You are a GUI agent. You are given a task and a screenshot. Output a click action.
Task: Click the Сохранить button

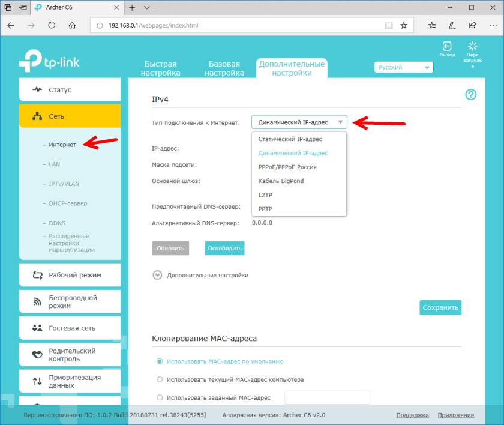point(440,308)
